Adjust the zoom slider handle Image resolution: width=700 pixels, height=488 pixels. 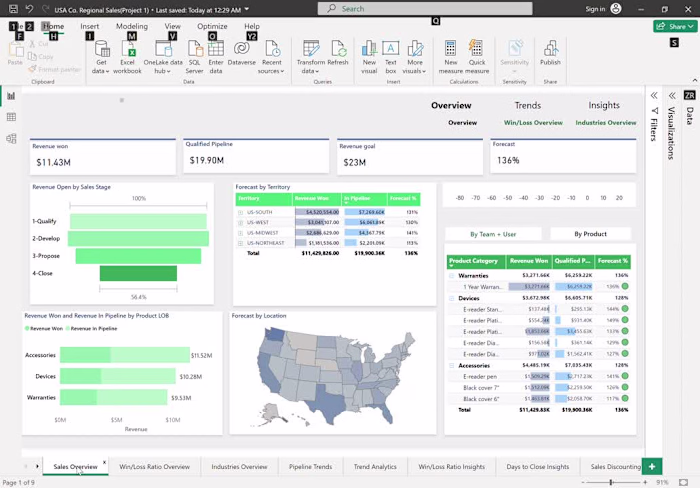tap(611, 482)
